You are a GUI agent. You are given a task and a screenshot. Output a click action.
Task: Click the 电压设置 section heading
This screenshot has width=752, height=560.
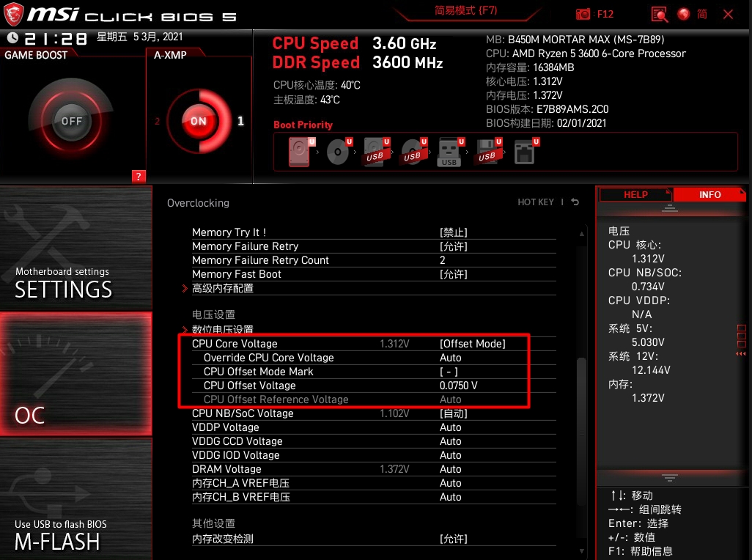pyautogui.click(x=213, y=314)
